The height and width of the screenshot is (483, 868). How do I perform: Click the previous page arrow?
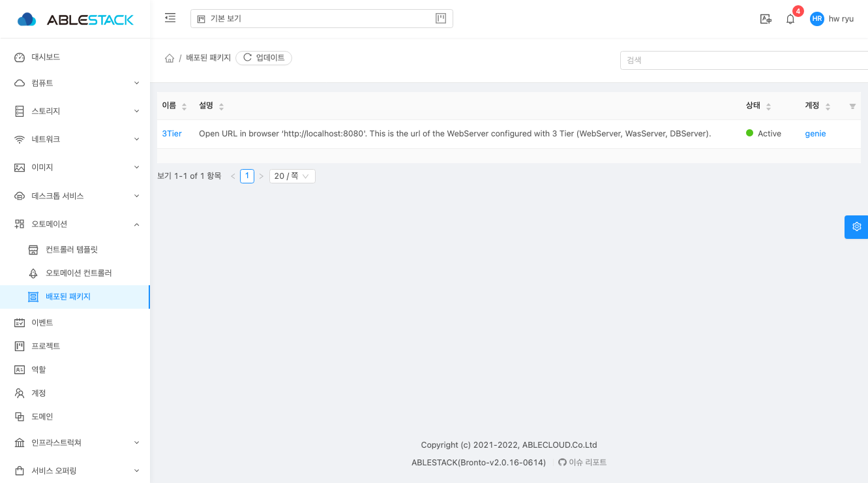pyautogui.click(x=233, y=176)
